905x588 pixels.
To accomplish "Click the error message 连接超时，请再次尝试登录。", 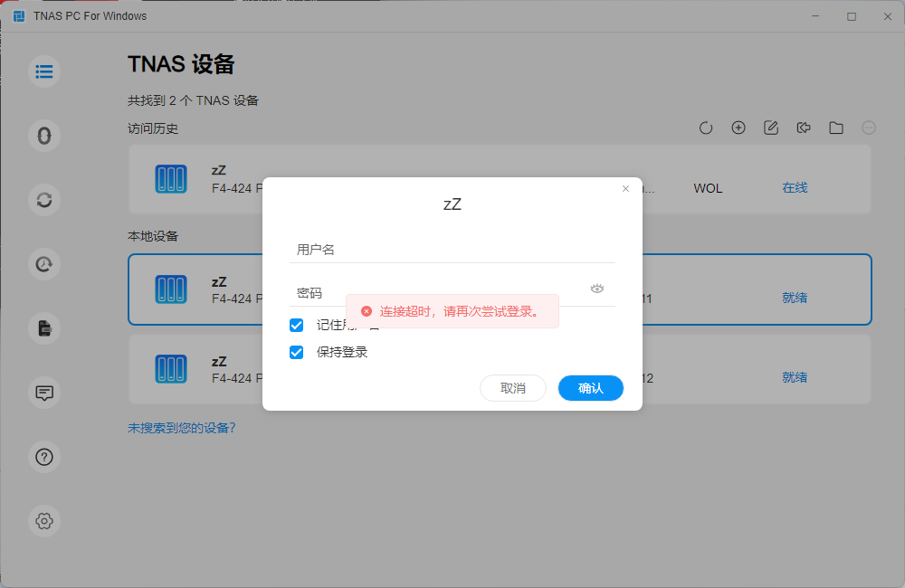I will coord(460,311).
